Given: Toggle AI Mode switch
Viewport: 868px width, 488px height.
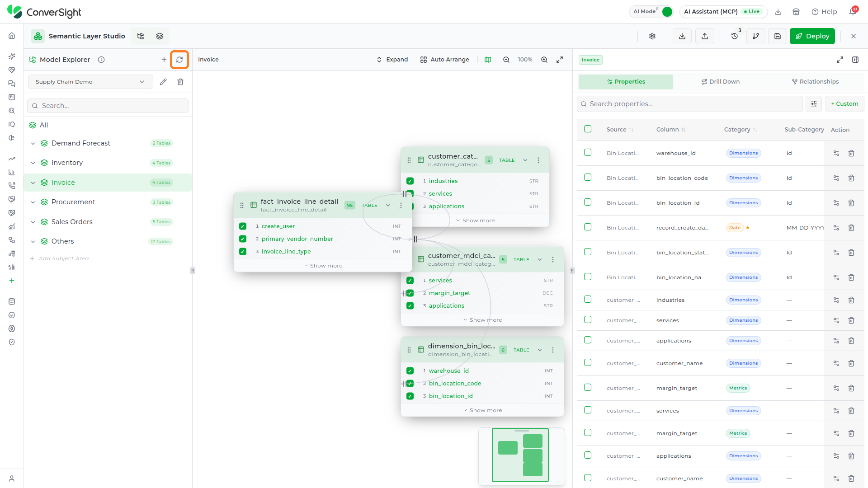Looking at the screenshot, I should [667, 12].
